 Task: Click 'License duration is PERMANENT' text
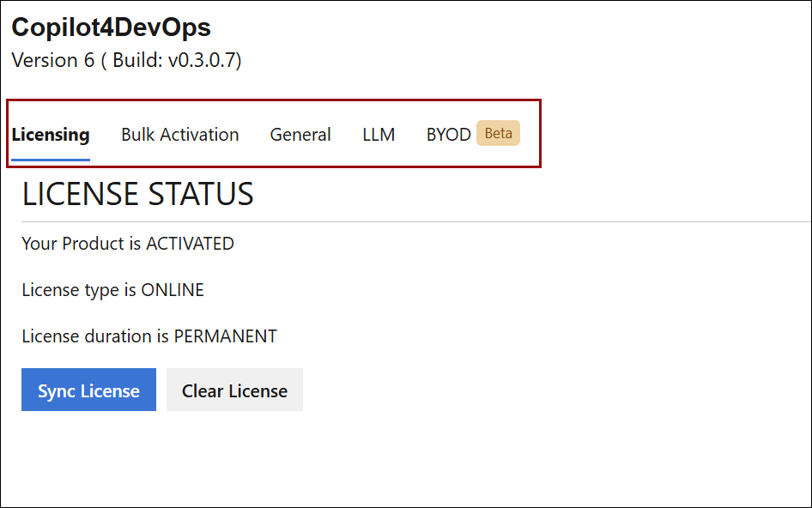pos(149,336)
